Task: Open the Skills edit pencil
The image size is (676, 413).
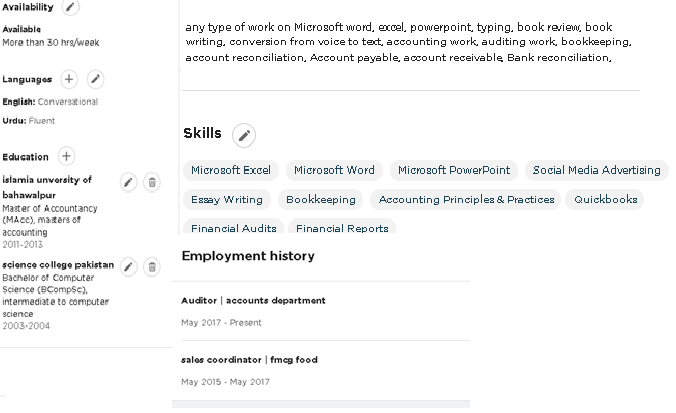Action: 244,135
